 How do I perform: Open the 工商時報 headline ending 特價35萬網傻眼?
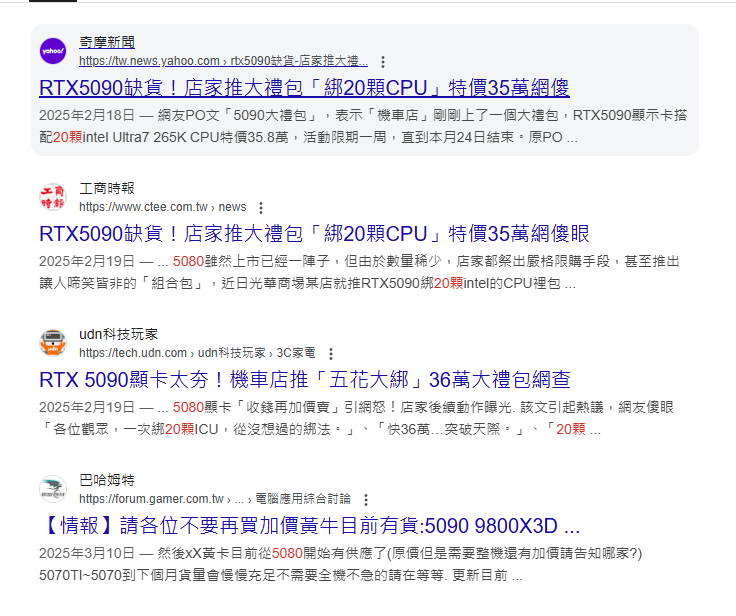coord(314,234)
